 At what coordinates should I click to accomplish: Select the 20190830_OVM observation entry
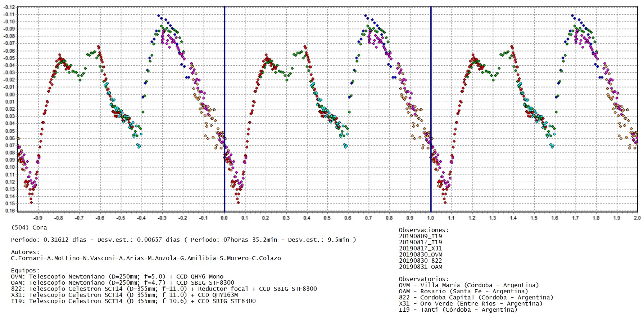pos(420,254)
